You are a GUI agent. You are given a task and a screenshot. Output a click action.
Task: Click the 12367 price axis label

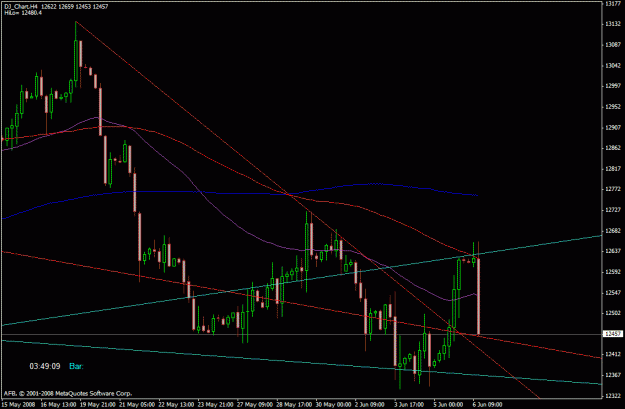613,375
